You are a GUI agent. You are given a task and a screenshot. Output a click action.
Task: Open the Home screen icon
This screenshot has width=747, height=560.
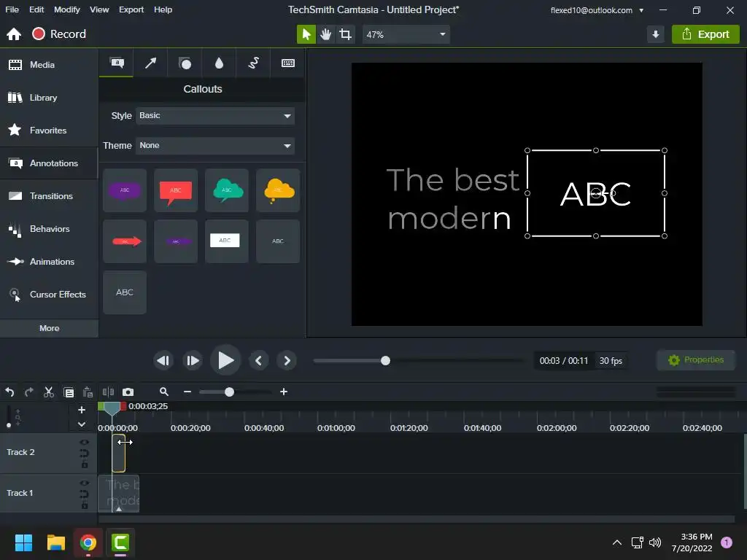pos(14,34)
